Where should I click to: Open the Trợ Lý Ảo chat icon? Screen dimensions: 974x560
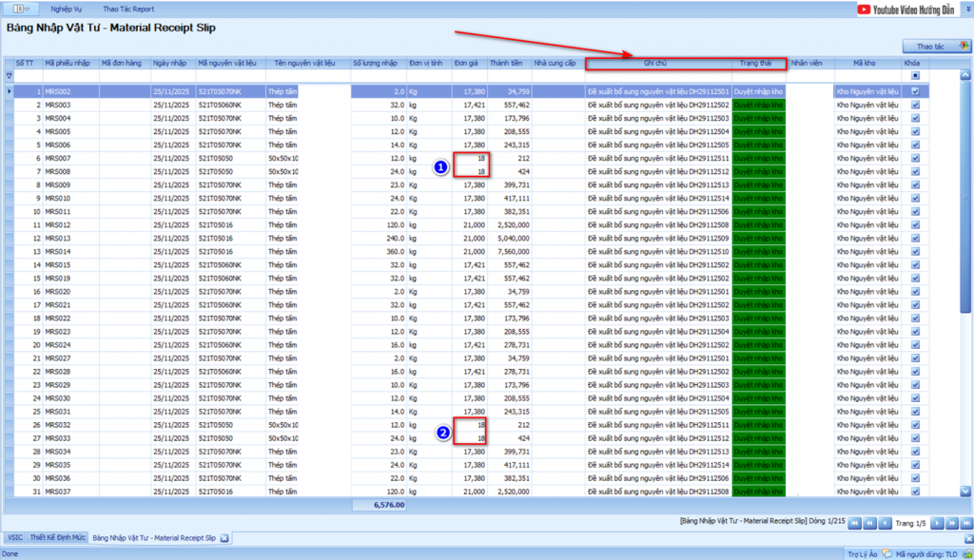pos(886,553)
